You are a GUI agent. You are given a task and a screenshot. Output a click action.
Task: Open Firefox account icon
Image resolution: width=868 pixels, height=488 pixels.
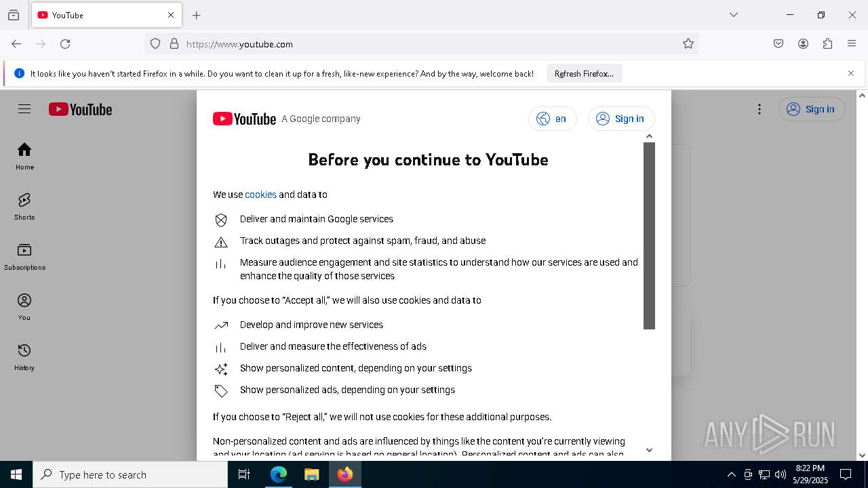[803, 44]
